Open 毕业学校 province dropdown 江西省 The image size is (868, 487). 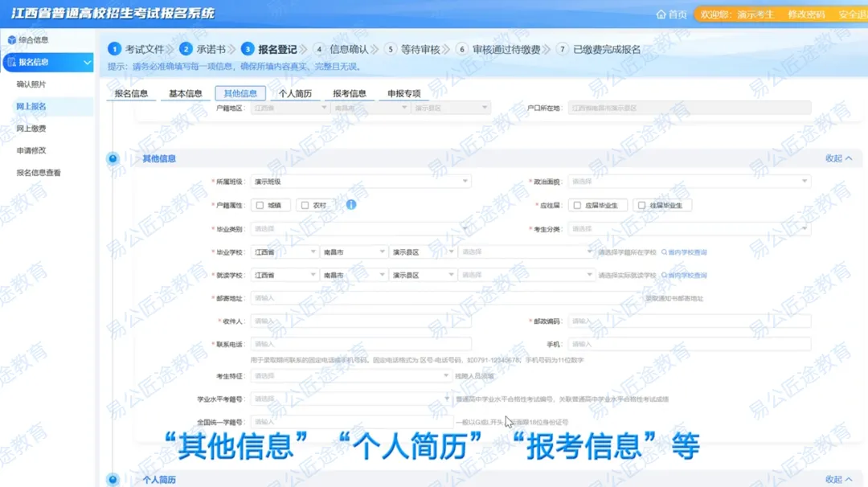click(285, 252)
